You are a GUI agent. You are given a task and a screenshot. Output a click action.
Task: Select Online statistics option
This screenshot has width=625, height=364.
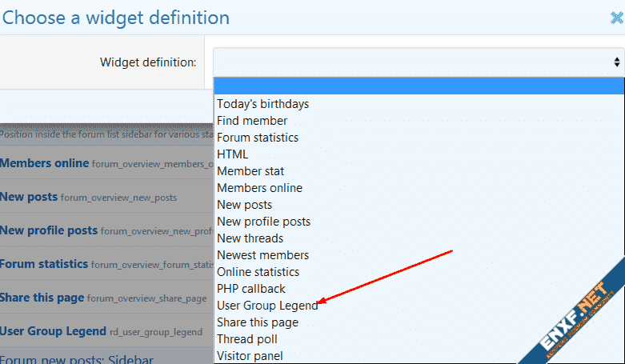(x=258, y=272)
